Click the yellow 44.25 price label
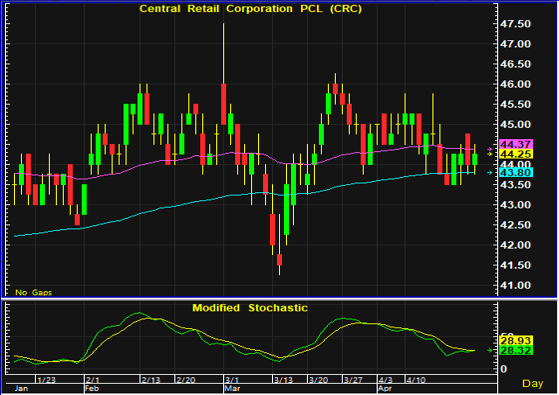 tap(516, 154)
